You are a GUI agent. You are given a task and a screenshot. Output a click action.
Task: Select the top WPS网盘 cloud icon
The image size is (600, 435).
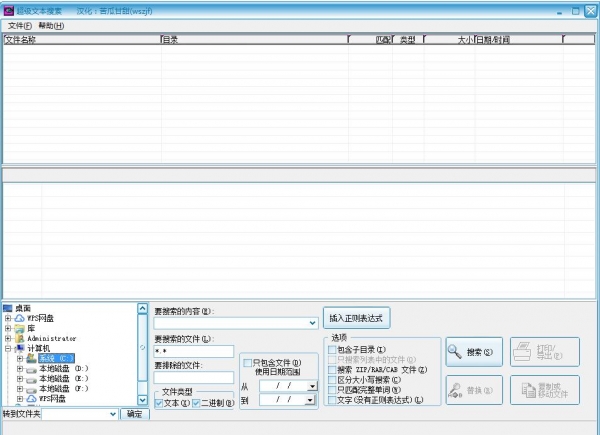pyautogui.click(x=20, y=318)
